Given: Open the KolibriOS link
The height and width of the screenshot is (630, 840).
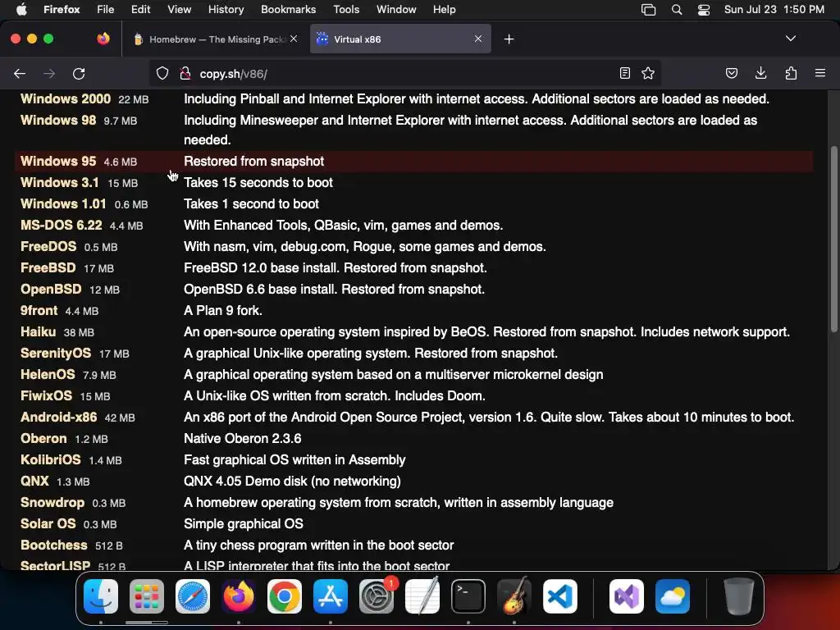Looking at the screenshot, I should pos(50,460).
